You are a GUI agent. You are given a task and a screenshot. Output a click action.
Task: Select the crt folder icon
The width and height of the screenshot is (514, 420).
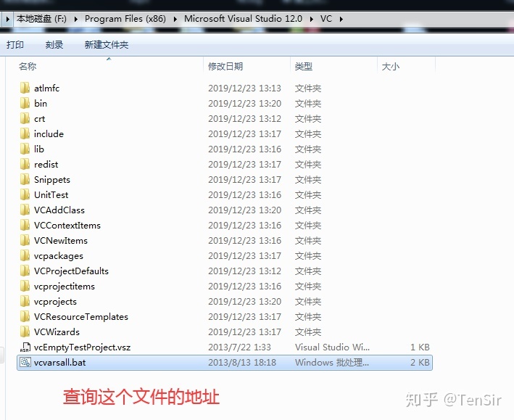[x=25, y=118]
